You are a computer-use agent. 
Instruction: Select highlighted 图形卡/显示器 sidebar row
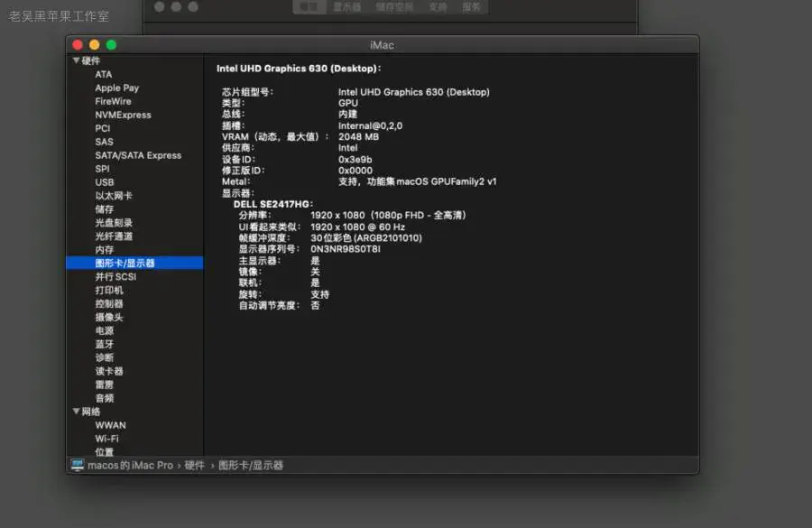[134, 264]
